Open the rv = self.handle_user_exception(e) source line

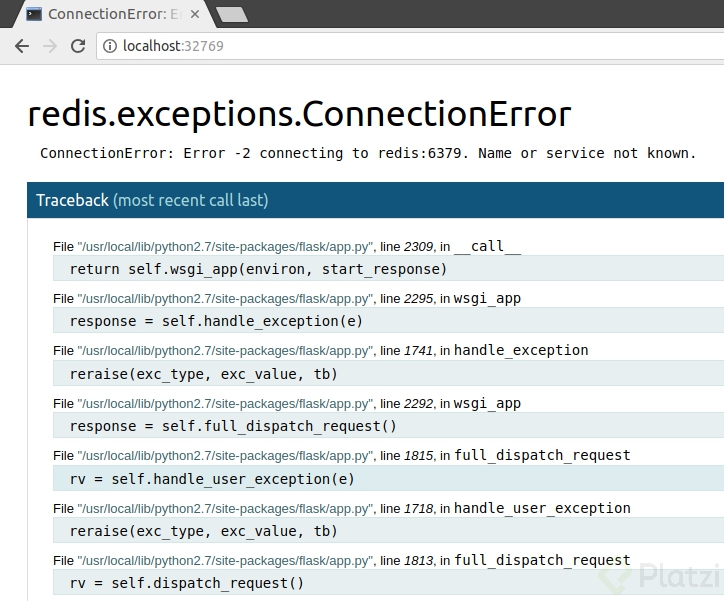tap(212, 479)
